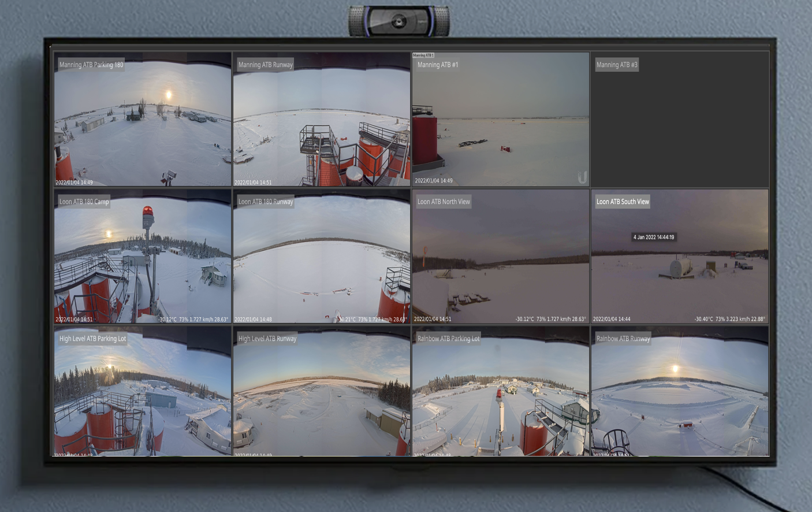Click the 'Manning ATB Runway' label

266,65
